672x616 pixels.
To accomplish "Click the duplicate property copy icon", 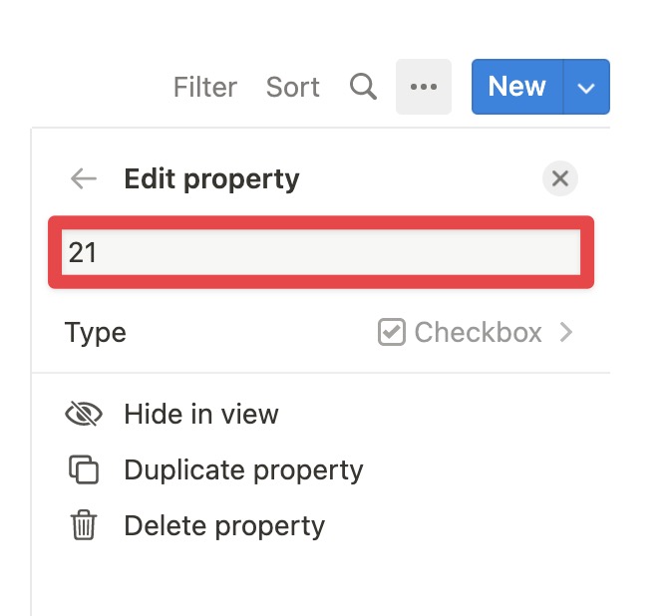I will coord(84,469).
